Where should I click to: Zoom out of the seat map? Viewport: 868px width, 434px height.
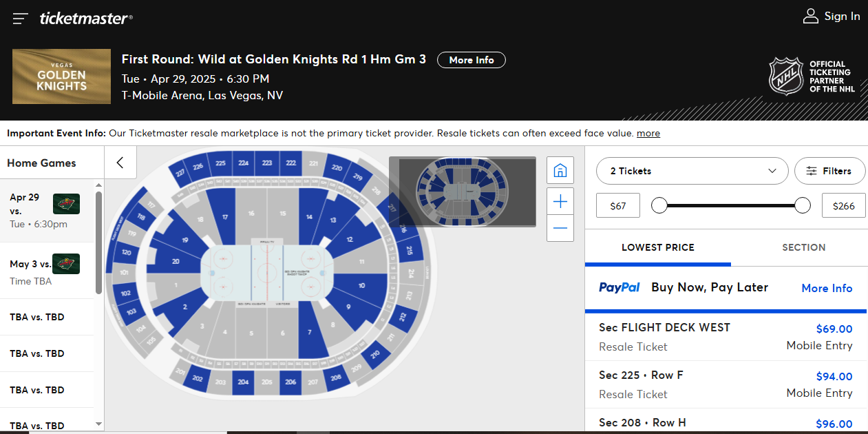560,228
